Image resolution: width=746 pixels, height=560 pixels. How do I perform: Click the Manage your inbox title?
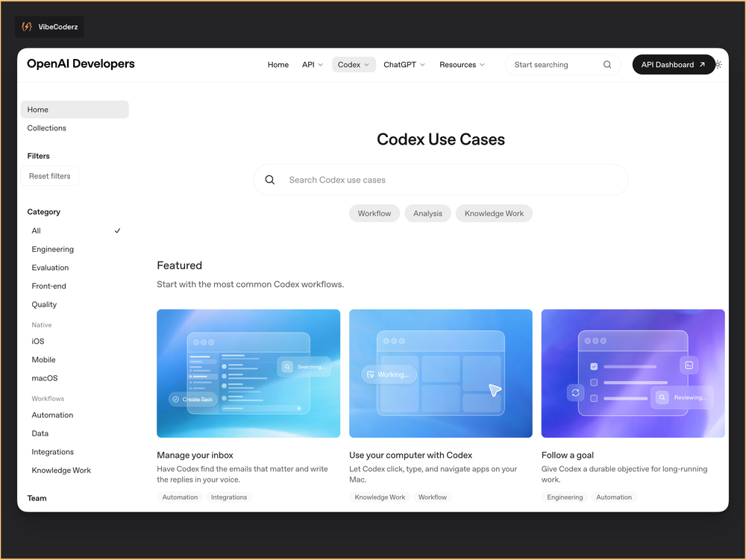click(195, 455)
